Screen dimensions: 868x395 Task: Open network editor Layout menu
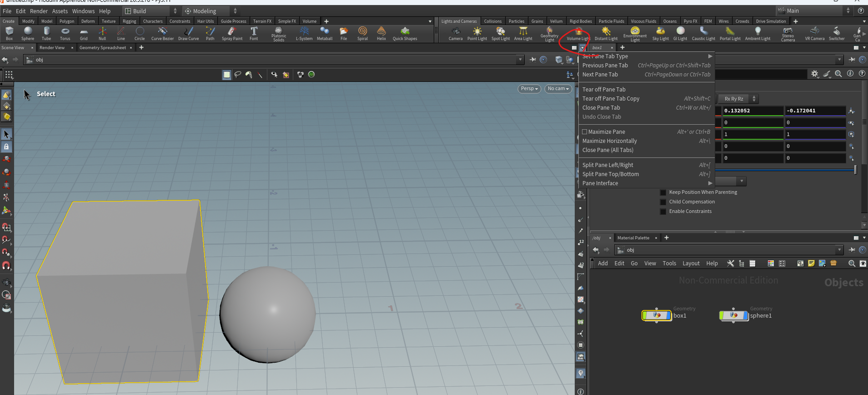coord(691,263)
